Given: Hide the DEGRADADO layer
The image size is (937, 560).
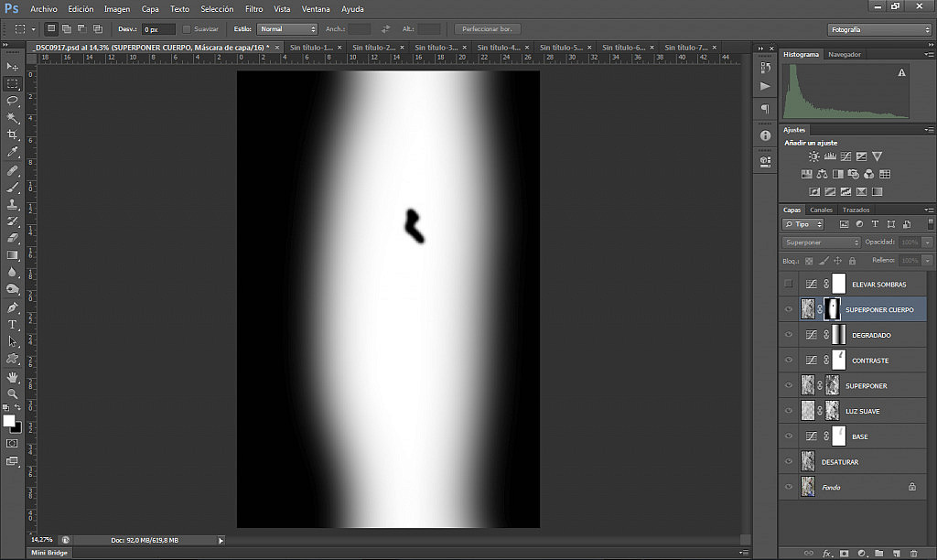Looking at the screenshot, I should click(x=789, y=335).
